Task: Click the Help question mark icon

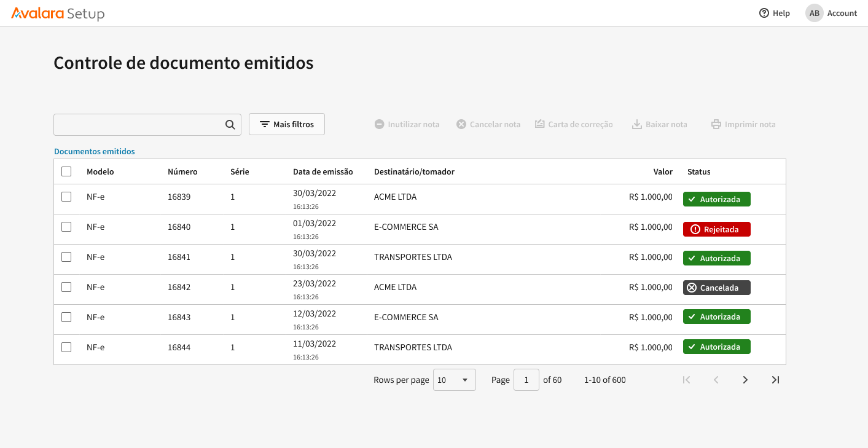Action: (764, 13)
